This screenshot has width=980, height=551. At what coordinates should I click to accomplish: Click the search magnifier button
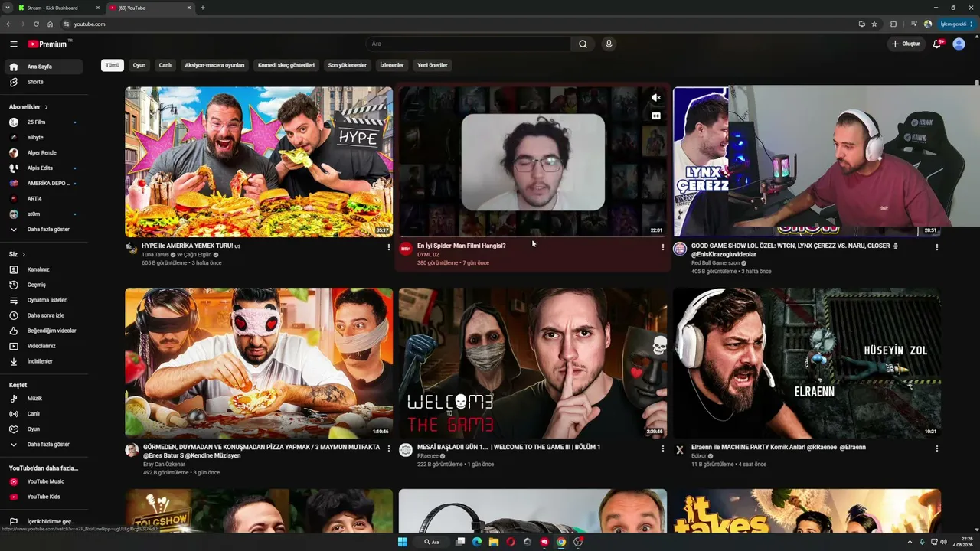click(583, 44)
